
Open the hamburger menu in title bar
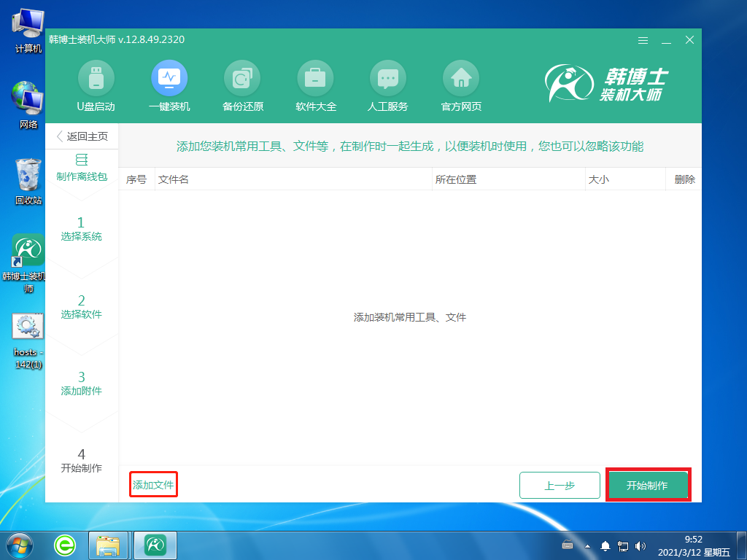[x=643, y=40]
